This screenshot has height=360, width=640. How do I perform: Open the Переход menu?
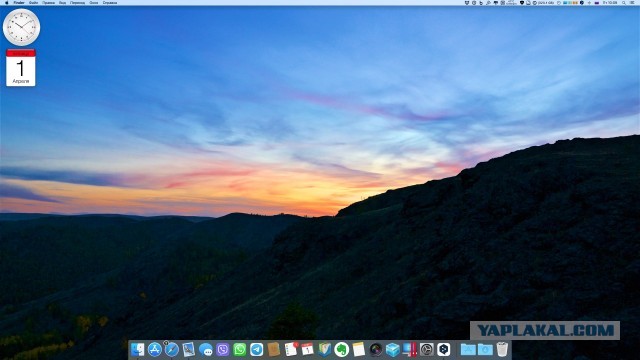tap(78, 2)
